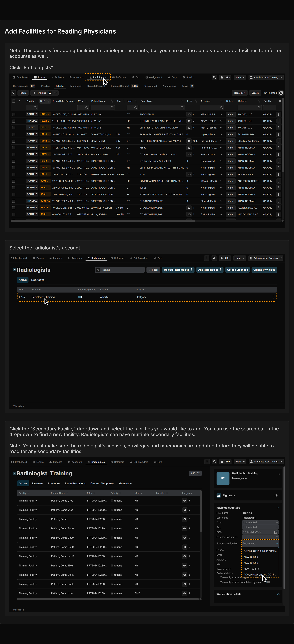The height and width of the screenshot is (644, 294).
Task: Click the Reset sort button
Action: click(240, 93)
